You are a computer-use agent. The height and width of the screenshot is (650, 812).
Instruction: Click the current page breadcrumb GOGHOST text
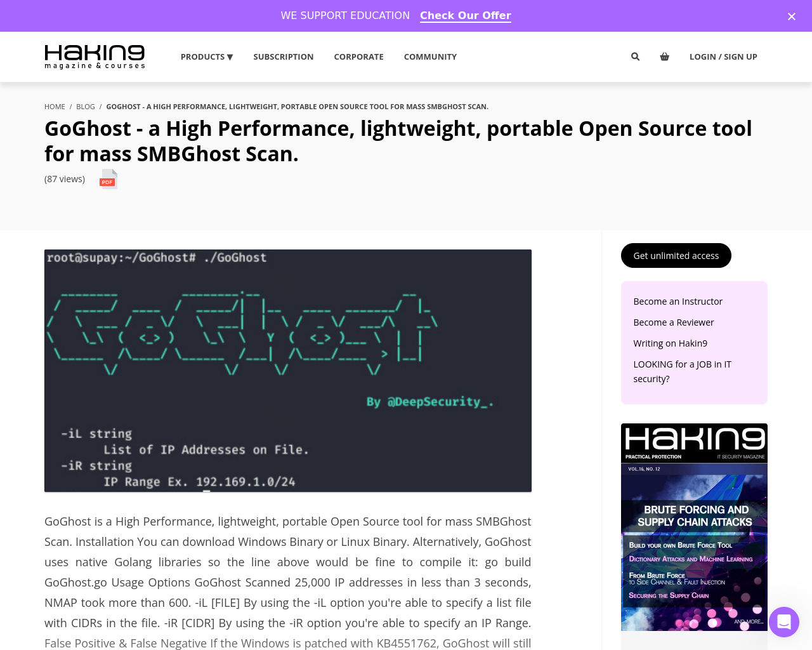click(x=298, y=107)
